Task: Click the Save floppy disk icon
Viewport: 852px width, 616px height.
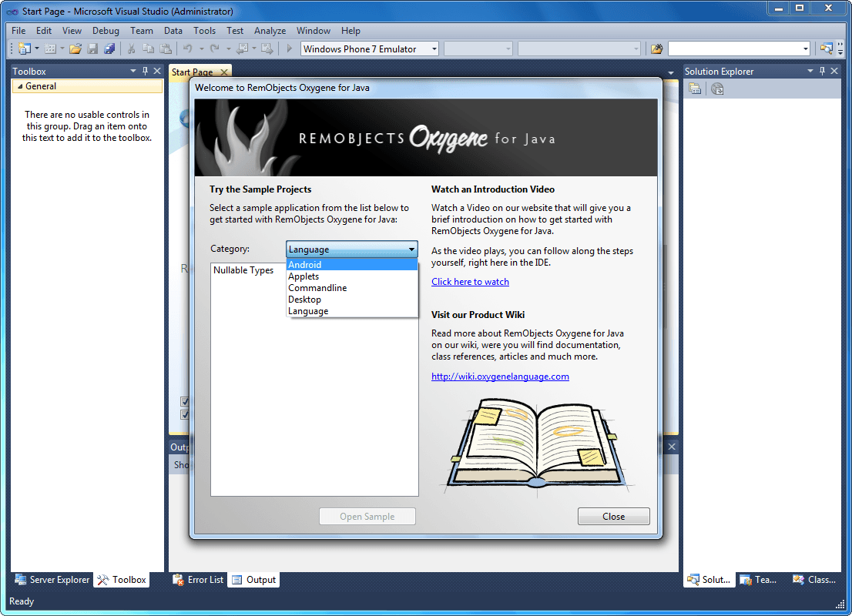Action: (x=93, y=49)
